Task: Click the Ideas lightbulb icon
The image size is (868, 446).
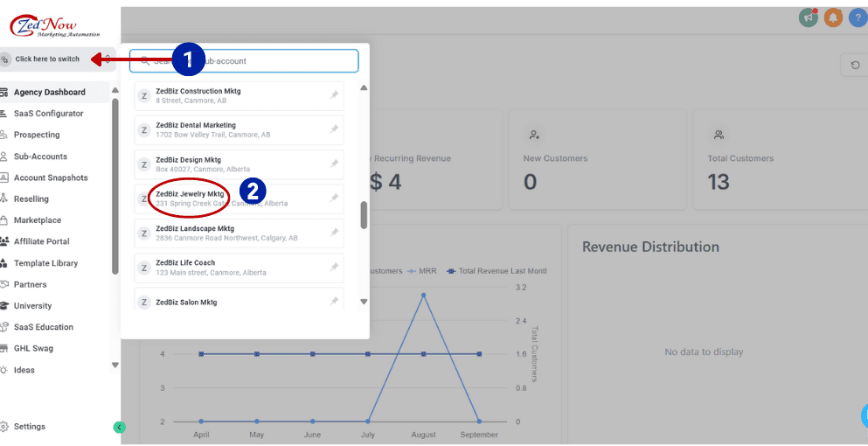Action: point(3,370)
